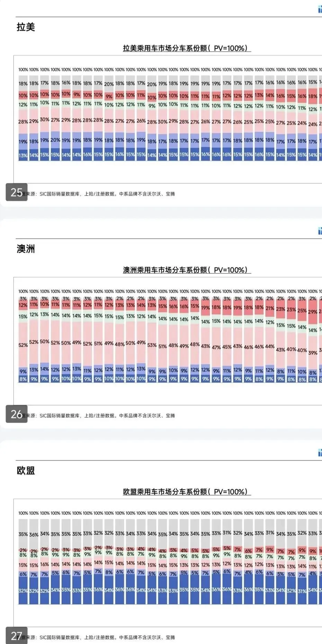Select the 53% pink segment in 澳洲 chart
This screenshot has height=644, width=322.
pyautogui.click(x=152, y=345)
